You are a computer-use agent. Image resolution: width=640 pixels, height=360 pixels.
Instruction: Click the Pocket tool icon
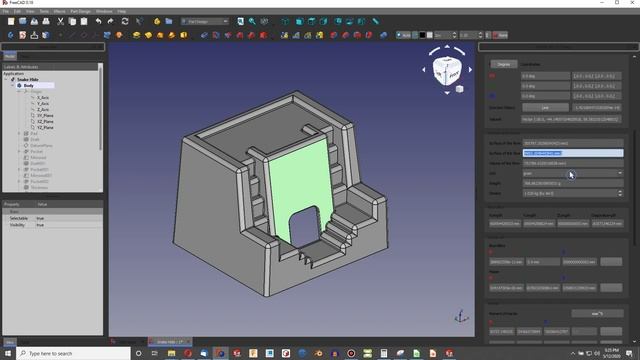click(204, 35)
